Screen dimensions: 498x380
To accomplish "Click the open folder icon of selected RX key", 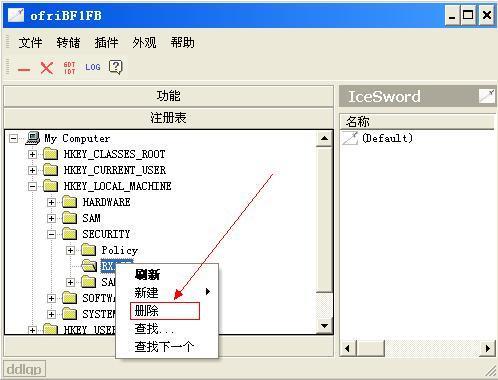I will [x=89, y=266].
